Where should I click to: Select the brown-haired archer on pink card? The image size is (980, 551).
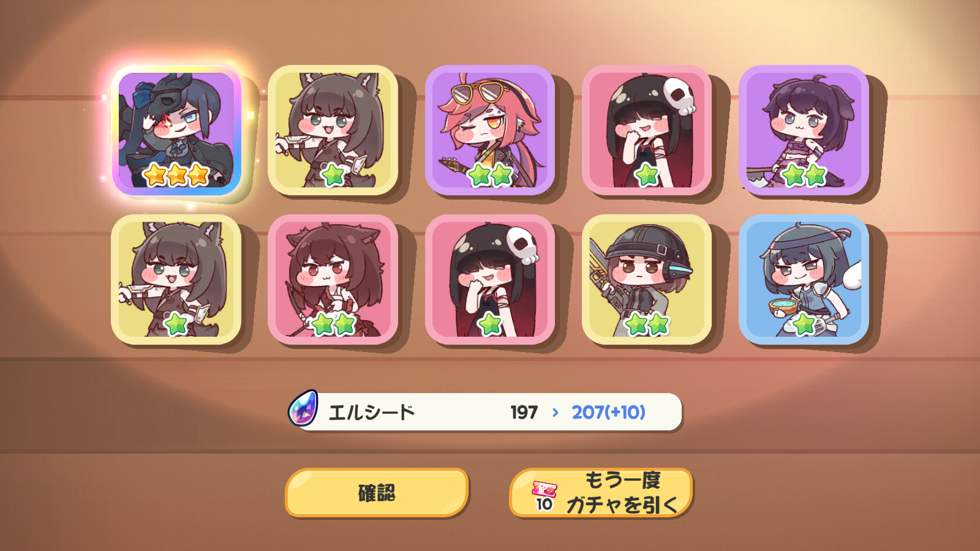click(333, 279)
